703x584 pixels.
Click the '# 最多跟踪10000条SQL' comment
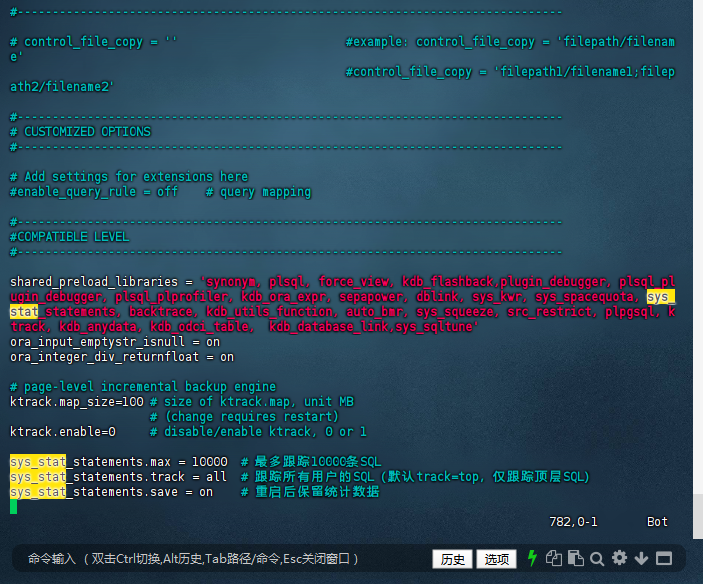[311, 462]
